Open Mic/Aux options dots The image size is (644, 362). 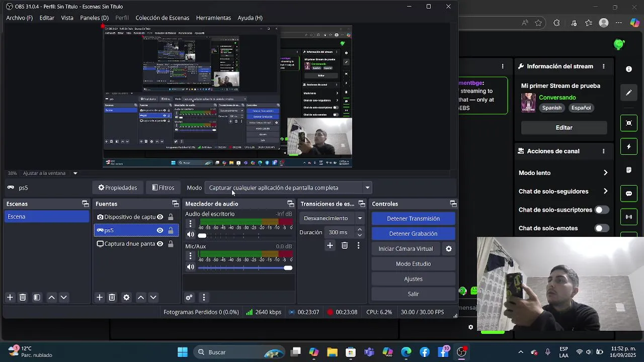point(190,256)
